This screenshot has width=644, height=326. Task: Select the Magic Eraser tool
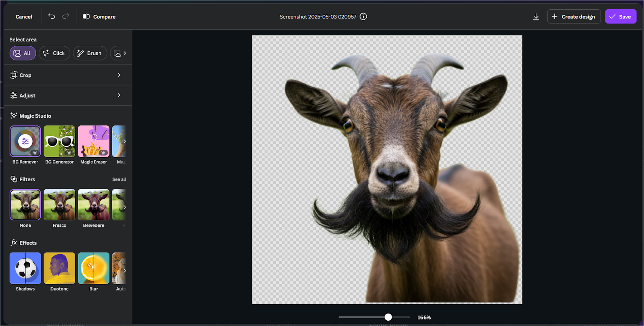[x=94, y=141]
